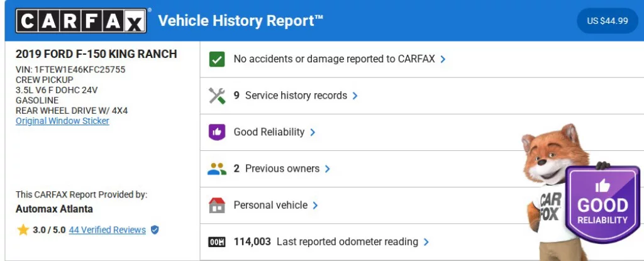The image size is (644, 261).
Task: Click the Good Reliability purple badge
Action: click(x=602, y=204)
